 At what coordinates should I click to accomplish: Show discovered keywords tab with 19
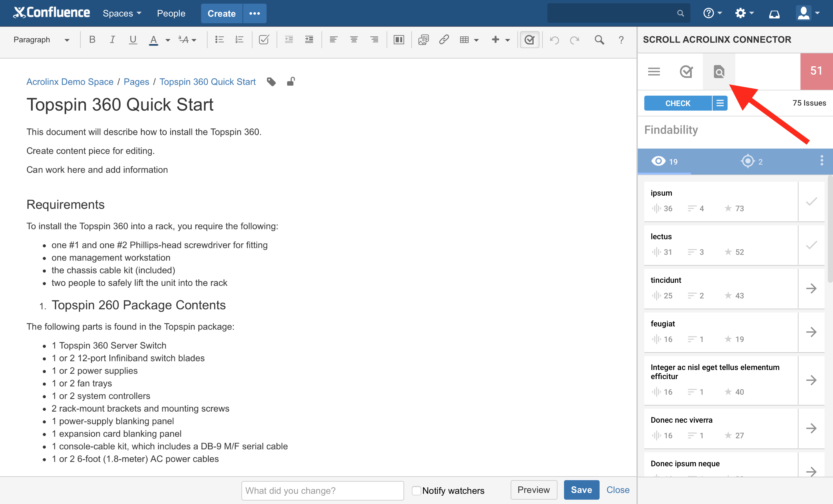(664, 161)
